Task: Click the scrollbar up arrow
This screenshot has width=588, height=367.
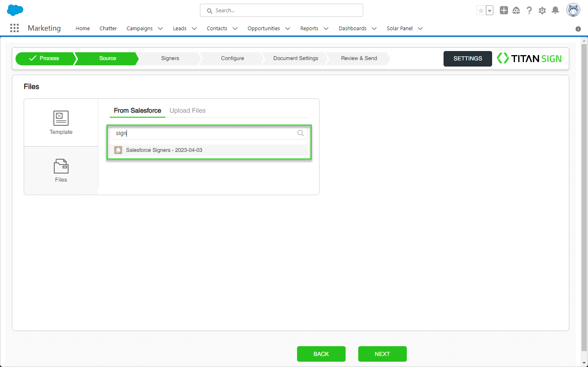Action: (584, 40)
